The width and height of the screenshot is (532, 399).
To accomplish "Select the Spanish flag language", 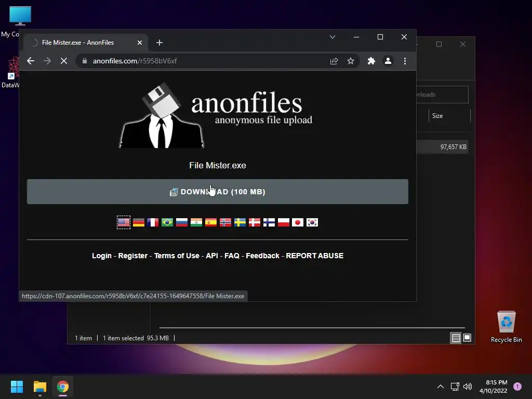I will [211, 222].
